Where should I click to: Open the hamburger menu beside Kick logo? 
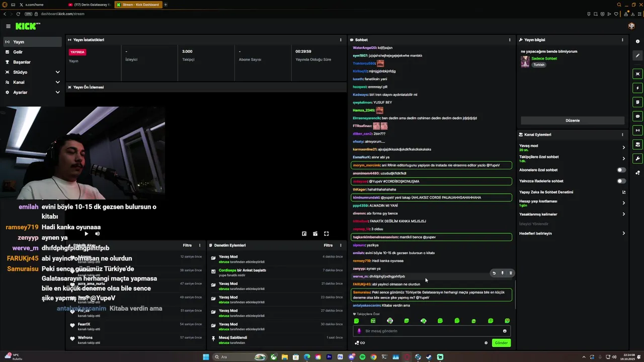coord(8,26)
